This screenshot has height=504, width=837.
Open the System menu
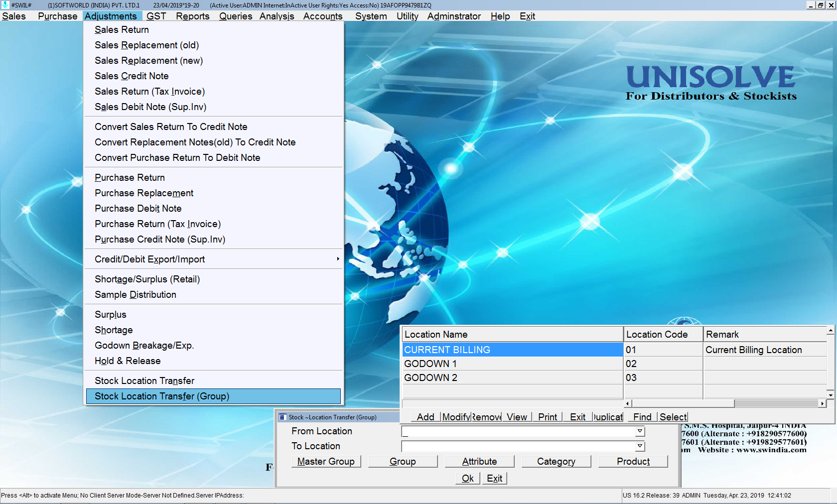coord(371,16)
